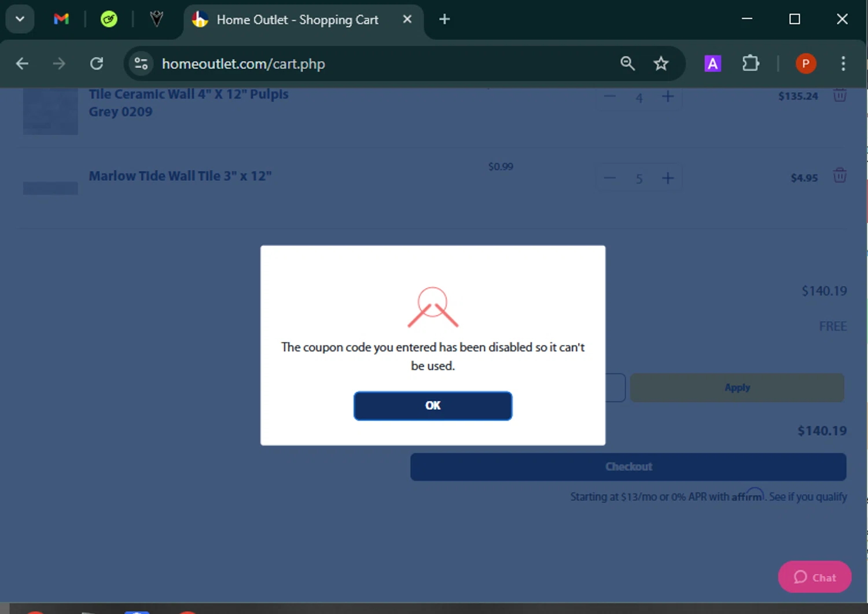Open the third pinned tab with shield icon
This screenshot has height=614, width=868.
pyautogui.click(x=156, y=19)
